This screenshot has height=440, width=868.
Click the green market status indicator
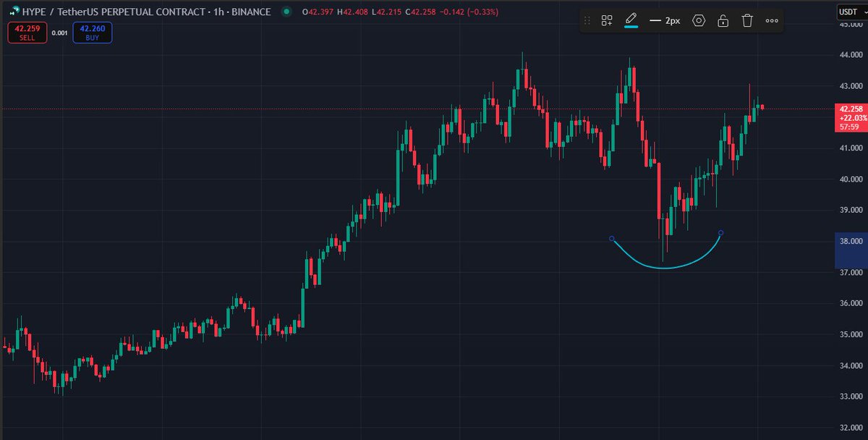pyautogui.click(x=288, y=12)
